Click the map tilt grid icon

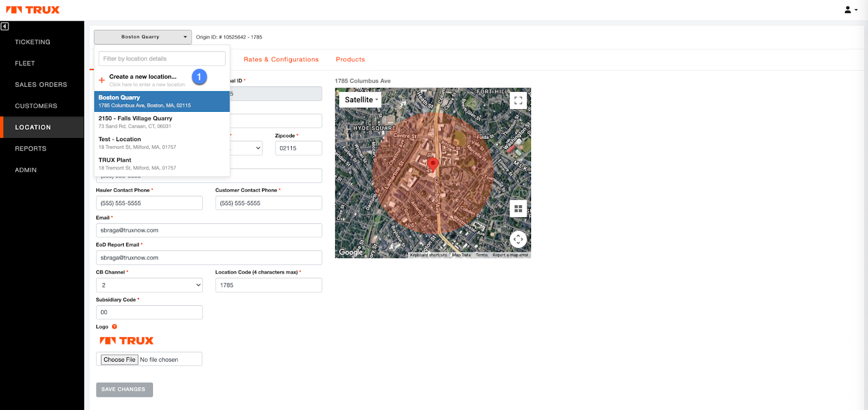point(518,209)
